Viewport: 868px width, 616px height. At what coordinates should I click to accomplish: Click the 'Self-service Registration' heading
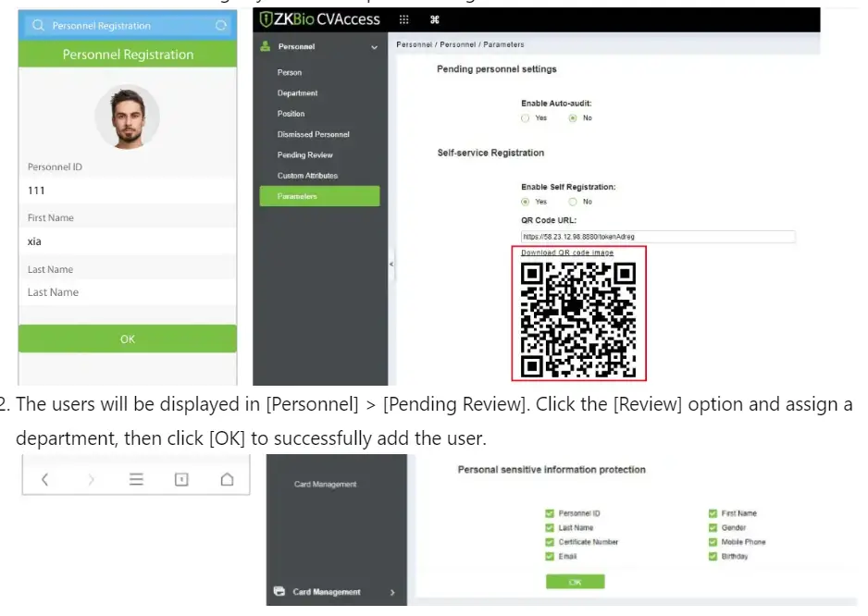[x=490, y=153]
